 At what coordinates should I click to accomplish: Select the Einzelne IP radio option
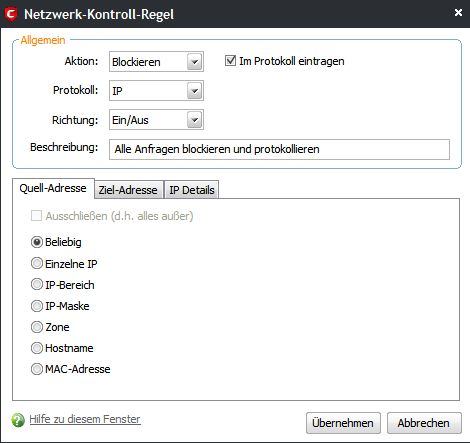(37, 263)
